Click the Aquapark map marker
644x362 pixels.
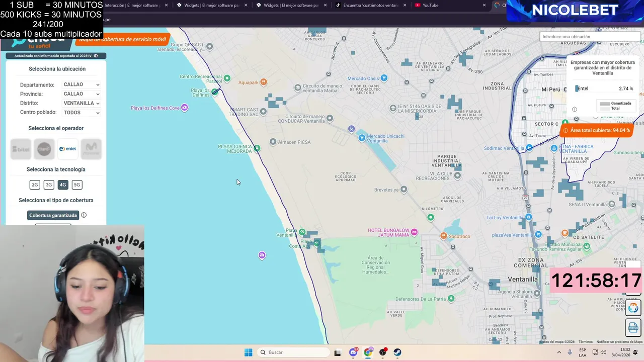pos(263,82)
